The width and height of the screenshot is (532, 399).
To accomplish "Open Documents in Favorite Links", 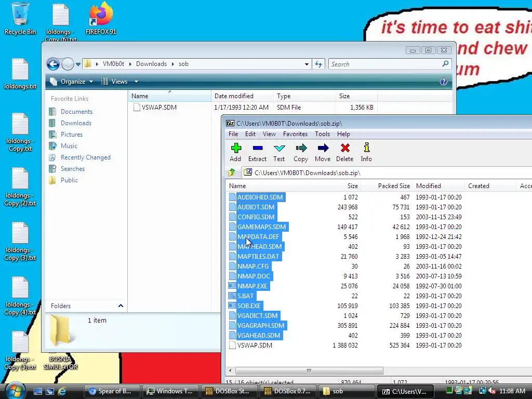I will 76,112.
